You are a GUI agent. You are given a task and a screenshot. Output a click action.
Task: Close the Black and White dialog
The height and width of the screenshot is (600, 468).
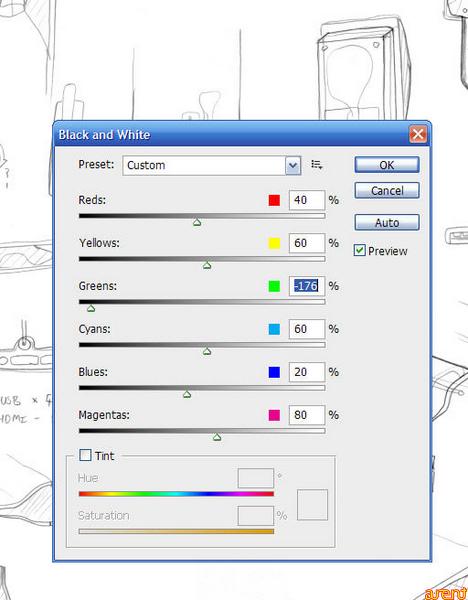[418, 134]
